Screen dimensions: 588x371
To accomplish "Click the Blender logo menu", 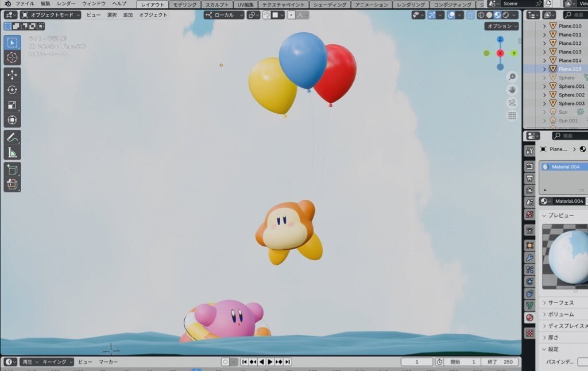I will pos(7,4).
